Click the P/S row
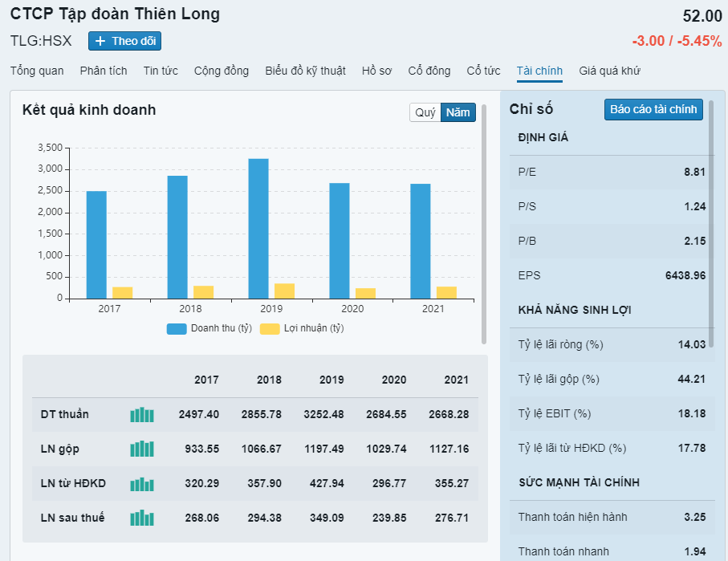Image resolution: width=728 pixels, height=561 pixels. (x=612, y=206)
